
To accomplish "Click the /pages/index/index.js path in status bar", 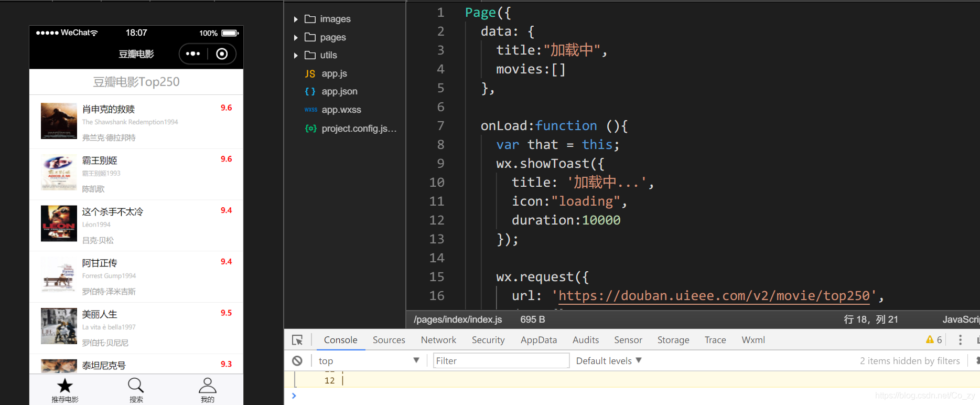I will click(458, 319).
